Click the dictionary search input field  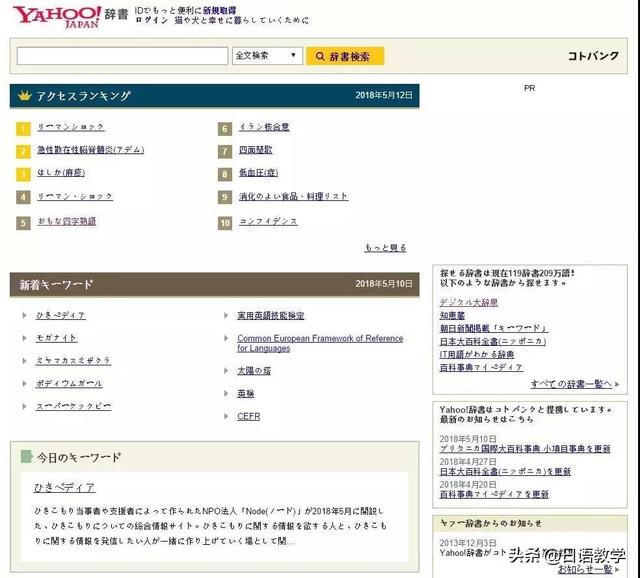(x=122, y=56)
